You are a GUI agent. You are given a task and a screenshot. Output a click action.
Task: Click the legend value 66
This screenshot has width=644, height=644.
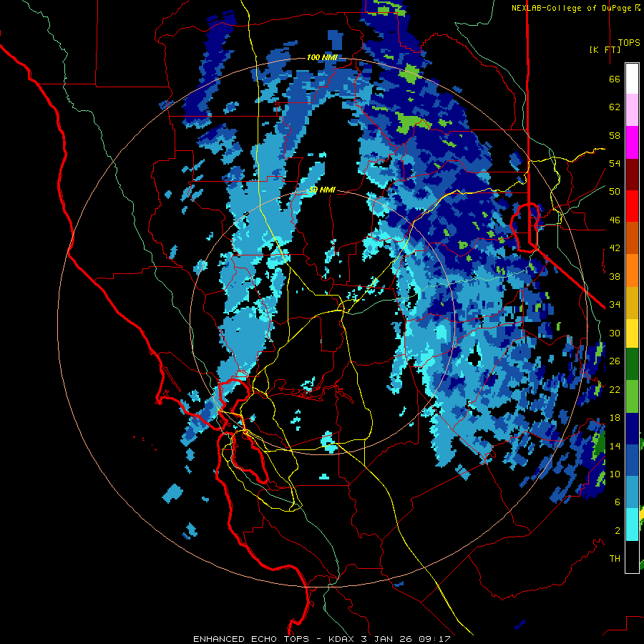pyautogui.click(x=615, y=79)
